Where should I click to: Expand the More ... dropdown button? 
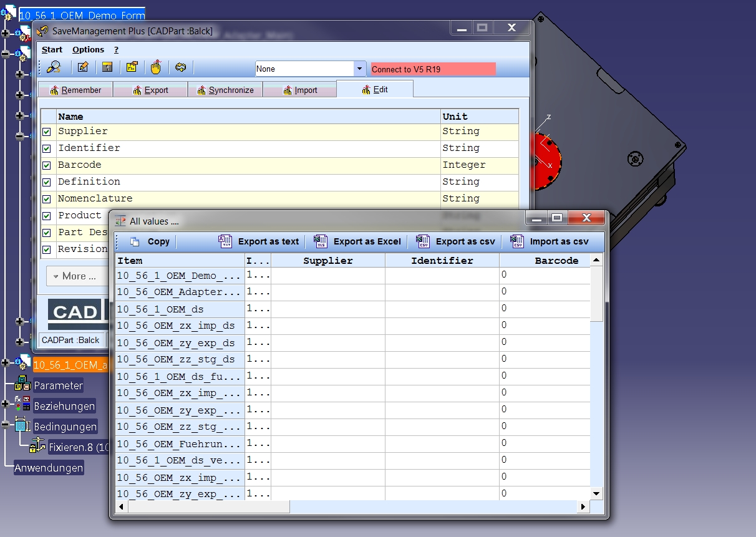(x=75, y=276)
